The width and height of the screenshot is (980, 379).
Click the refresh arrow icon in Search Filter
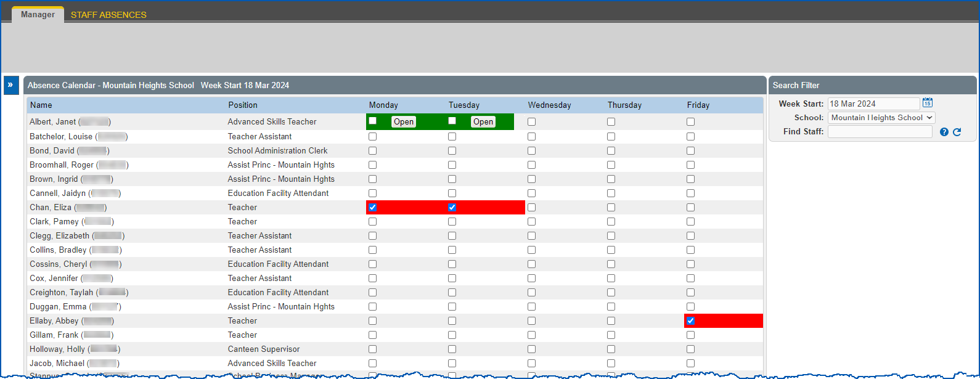957,132
